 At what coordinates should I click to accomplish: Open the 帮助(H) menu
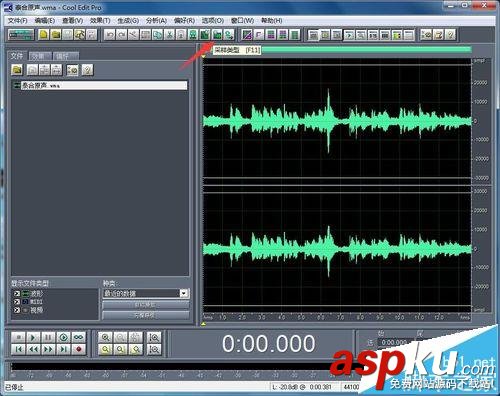pyautogui.click(x=271, y=21)
